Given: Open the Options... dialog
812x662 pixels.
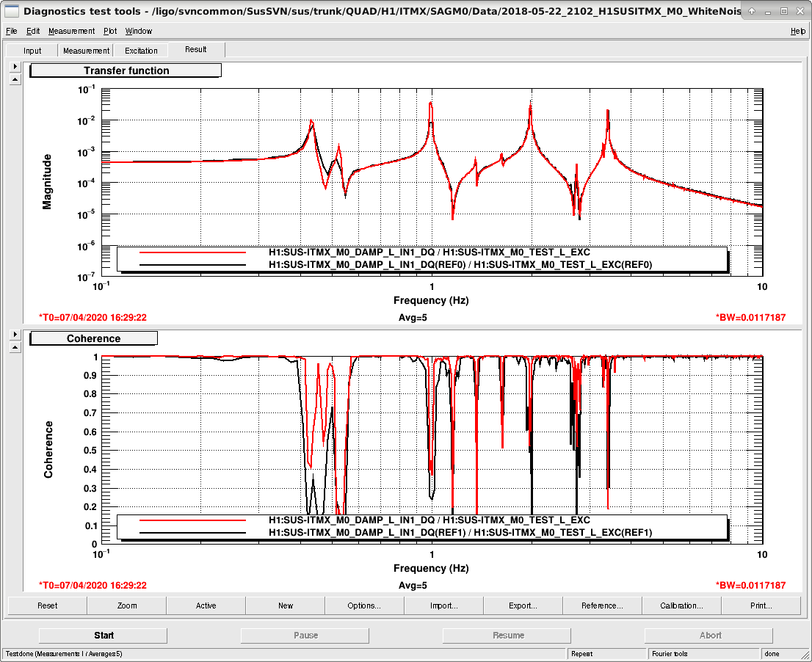Looking at the screenshot, I should coord(364,605).
